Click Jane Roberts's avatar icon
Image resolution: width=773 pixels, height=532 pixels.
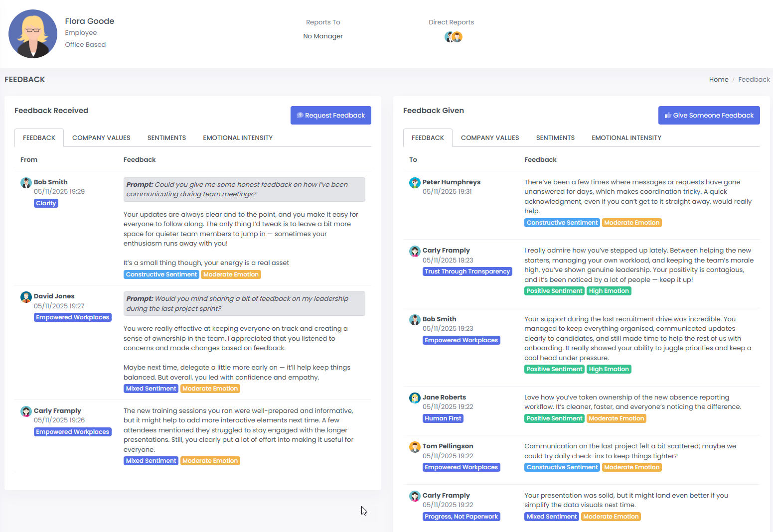pyautogui.click(x=415, y=398)
